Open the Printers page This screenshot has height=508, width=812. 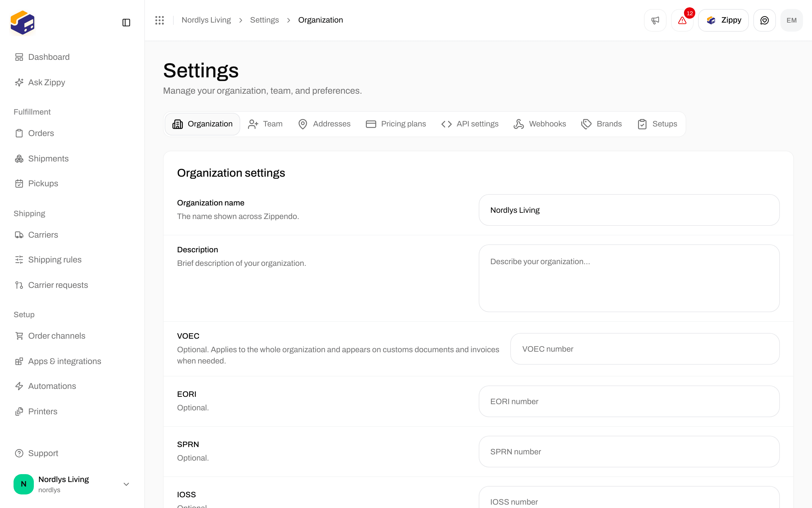(x=72, y=411)
